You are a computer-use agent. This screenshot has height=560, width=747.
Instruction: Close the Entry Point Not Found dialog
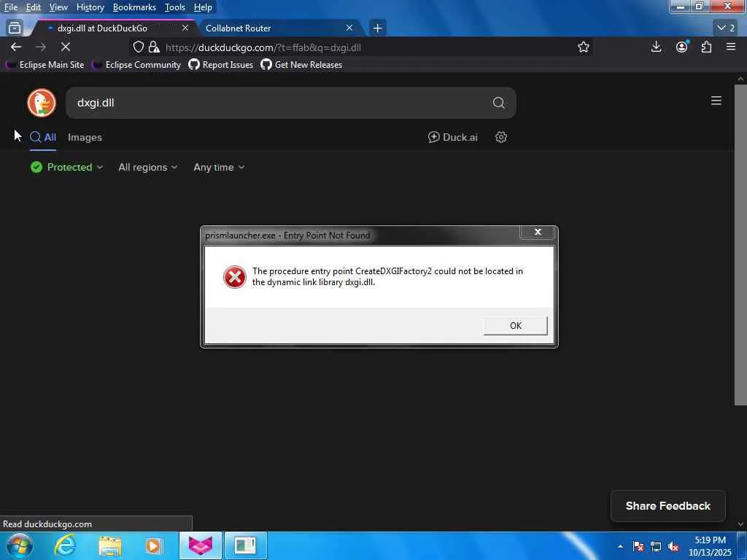click(x=538, y=232)
